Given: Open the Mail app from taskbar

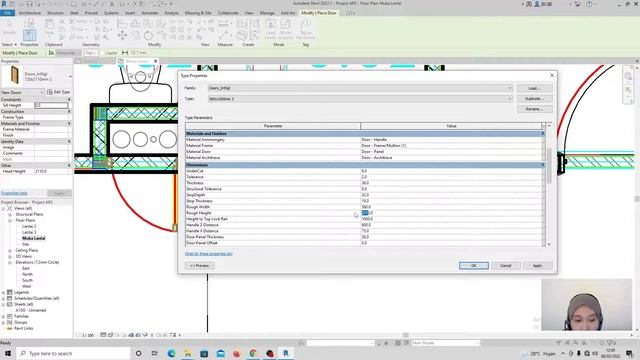Looking at the screenshot, I should tap(220, 353).
